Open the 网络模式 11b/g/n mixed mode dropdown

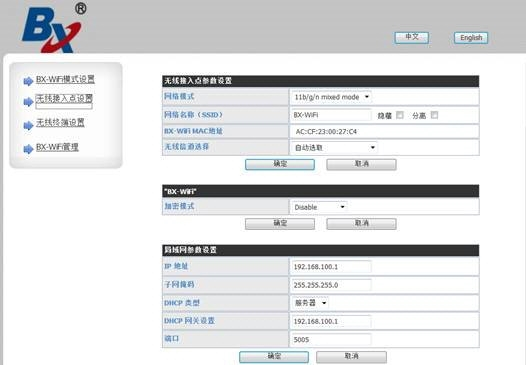[x=331, y=97]
